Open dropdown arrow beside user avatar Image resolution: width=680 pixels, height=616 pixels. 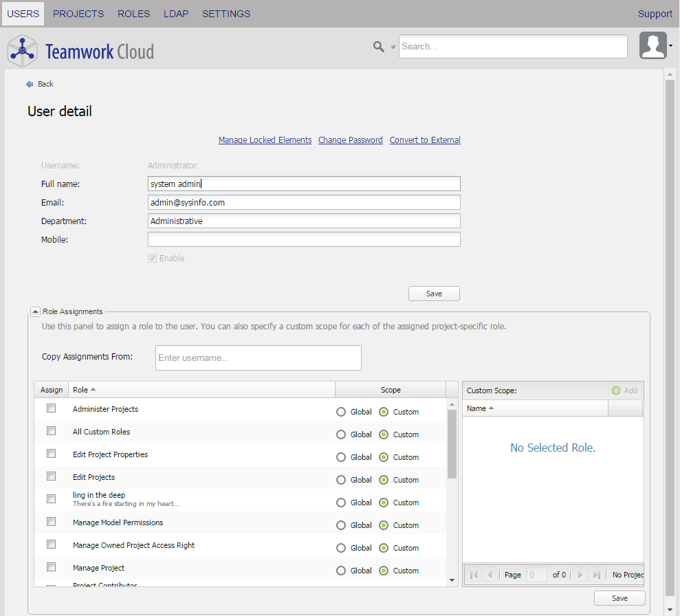pyautogui.click(x=670, y=46)
